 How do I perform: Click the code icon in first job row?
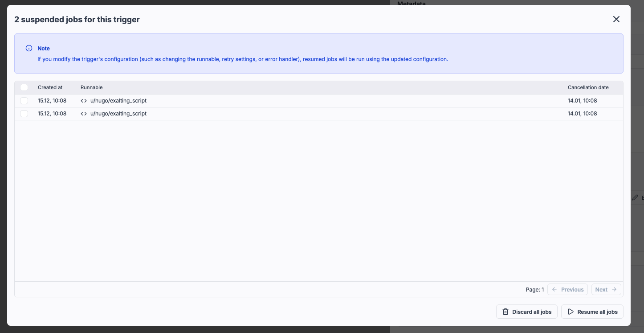click(84, 101)
